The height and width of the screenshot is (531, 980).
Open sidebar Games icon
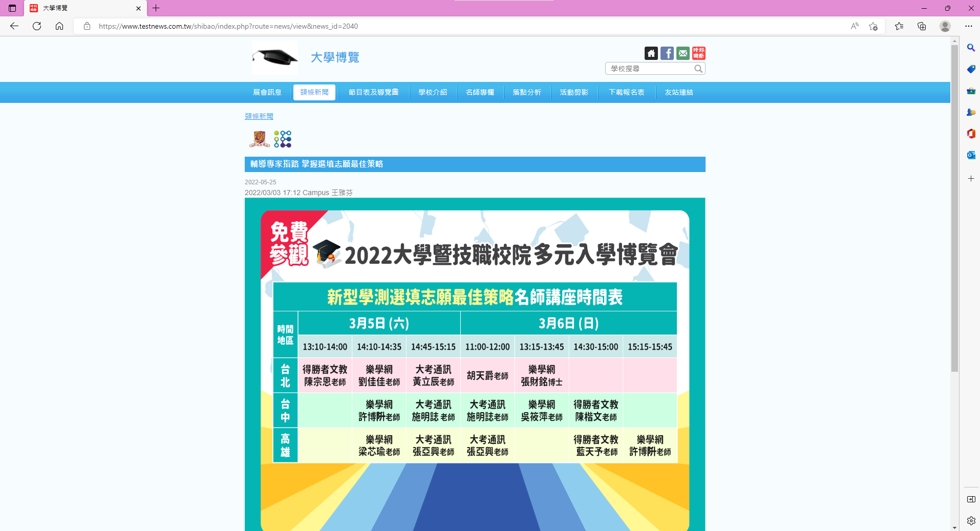coord(971,112)
